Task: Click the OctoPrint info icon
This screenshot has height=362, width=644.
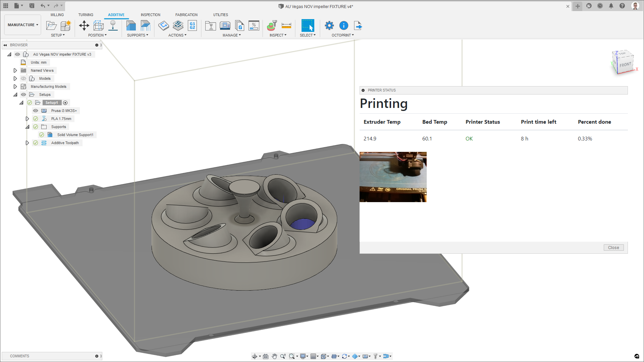Action: [x=344, y=25]
